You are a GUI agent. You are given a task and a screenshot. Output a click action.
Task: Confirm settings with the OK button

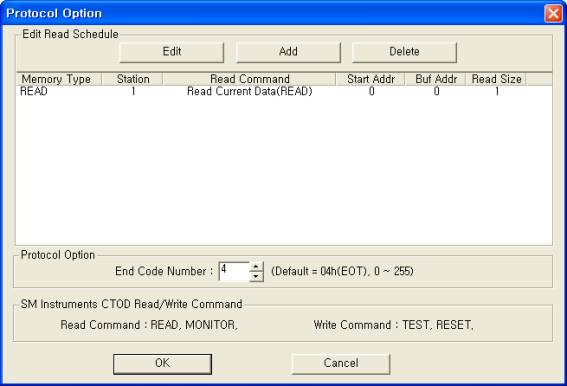tap(162, 364)
